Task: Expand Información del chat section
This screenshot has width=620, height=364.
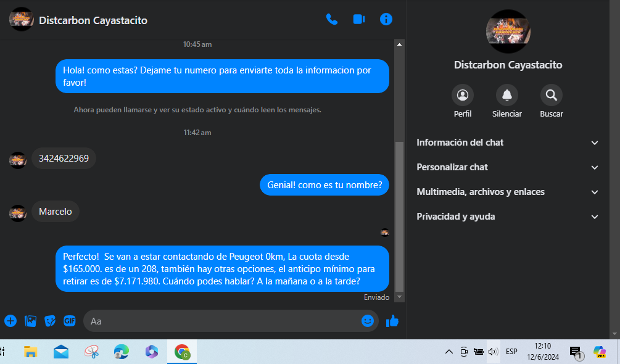Action: click(x=508, y=143)
